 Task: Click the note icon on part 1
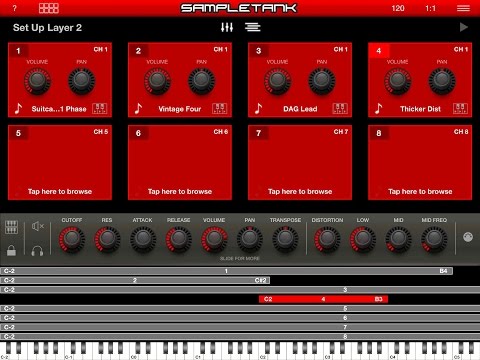pos(18,108)
